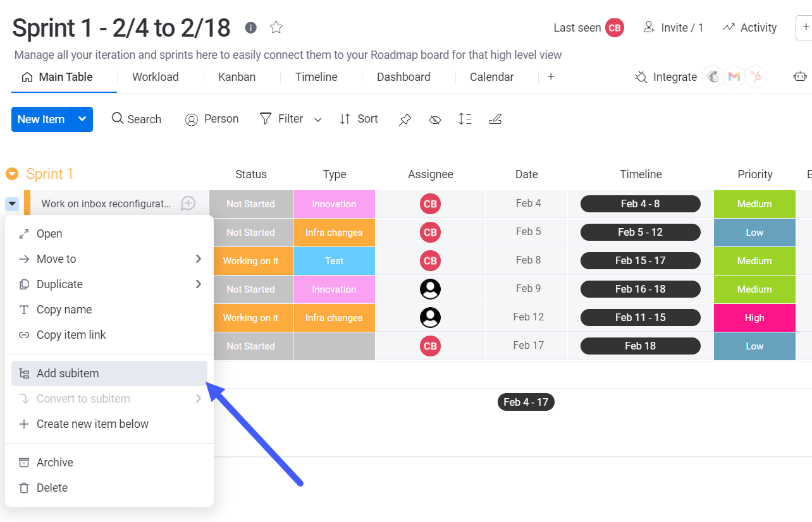Viewport: 812px width, 522px height.
Task: Click the Invite link
Action: point(674,27)
